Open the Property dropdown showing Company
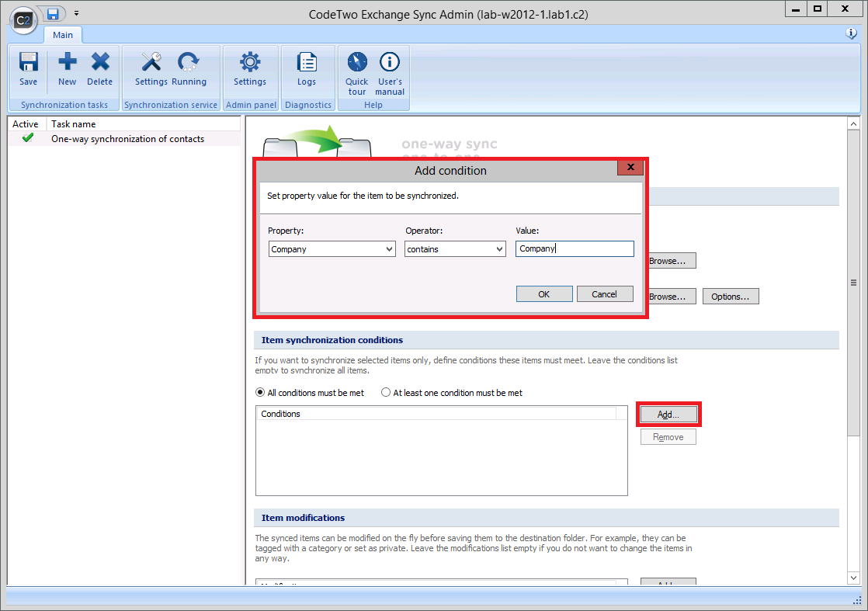The image size is (868, 611). pyautogui.click(x=332, y=249)
